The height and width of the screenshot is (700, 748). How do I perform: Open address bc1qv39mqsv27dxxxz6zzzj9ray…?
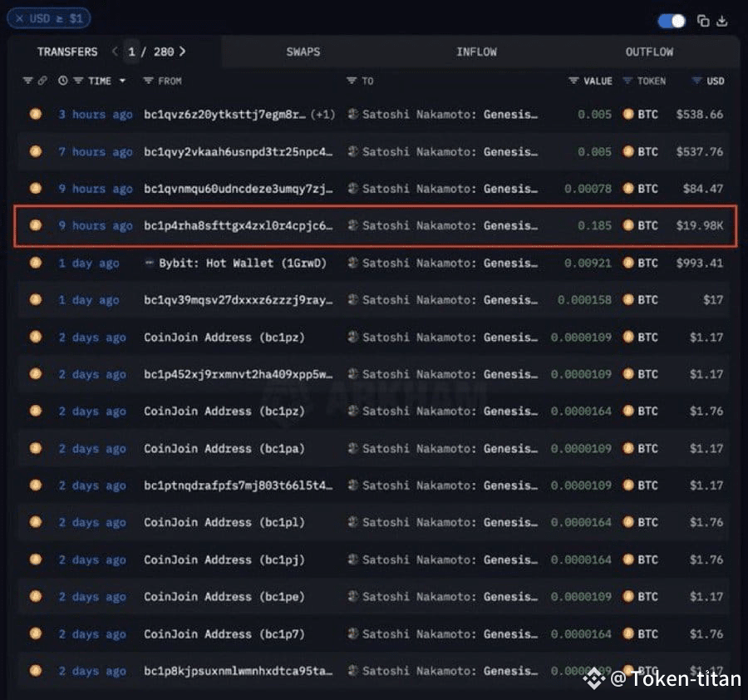click(x=238, y=300)
